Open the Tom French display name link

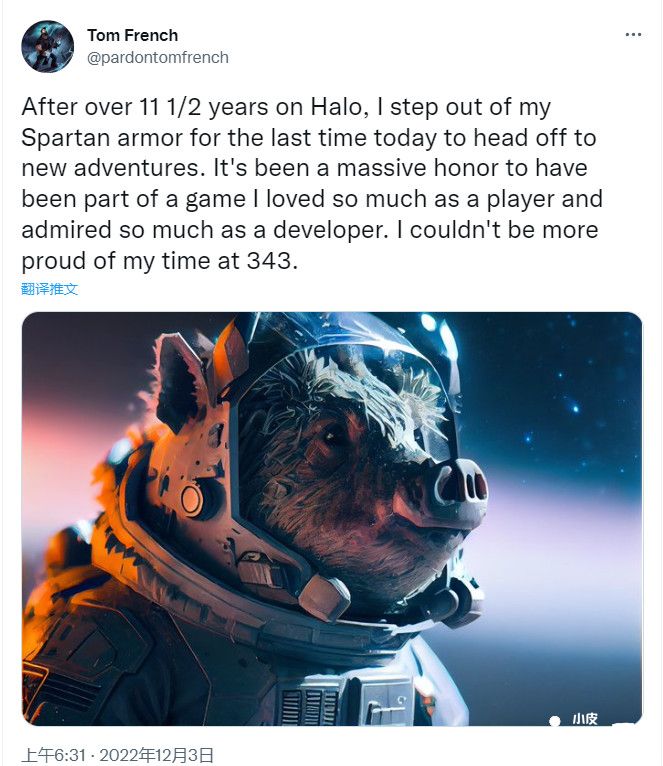coord(132,36)
